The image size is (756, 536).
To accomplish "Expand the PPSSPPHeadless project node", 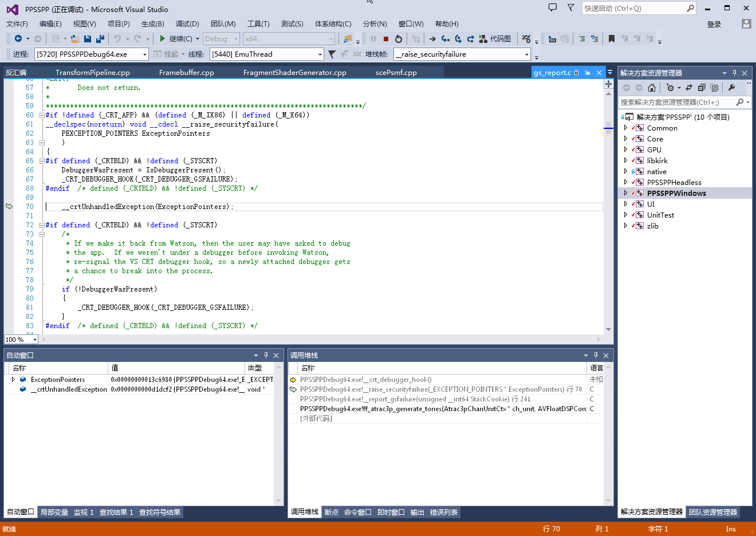I will tap(625, 182).
